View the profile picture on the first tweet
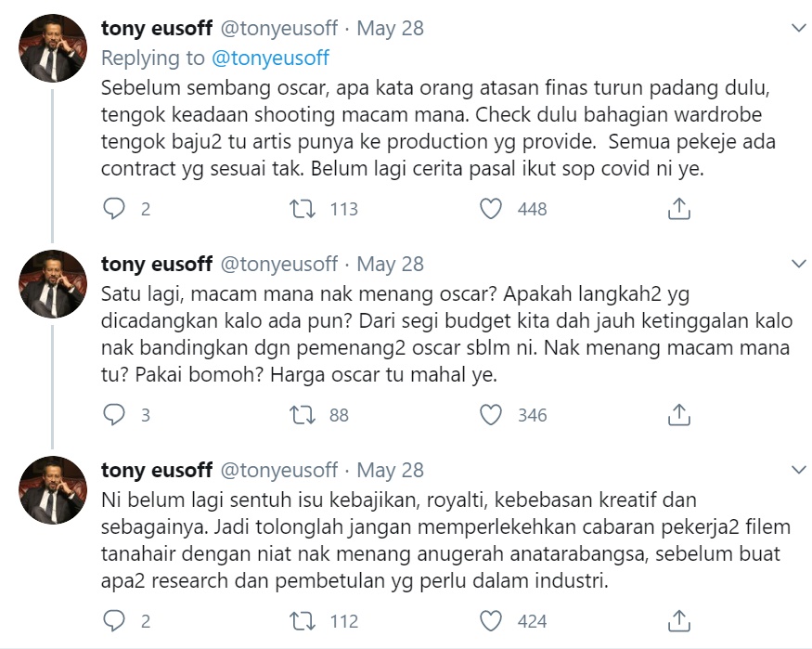This screenshot has height=649, width=812. click(x=53, y=48)
